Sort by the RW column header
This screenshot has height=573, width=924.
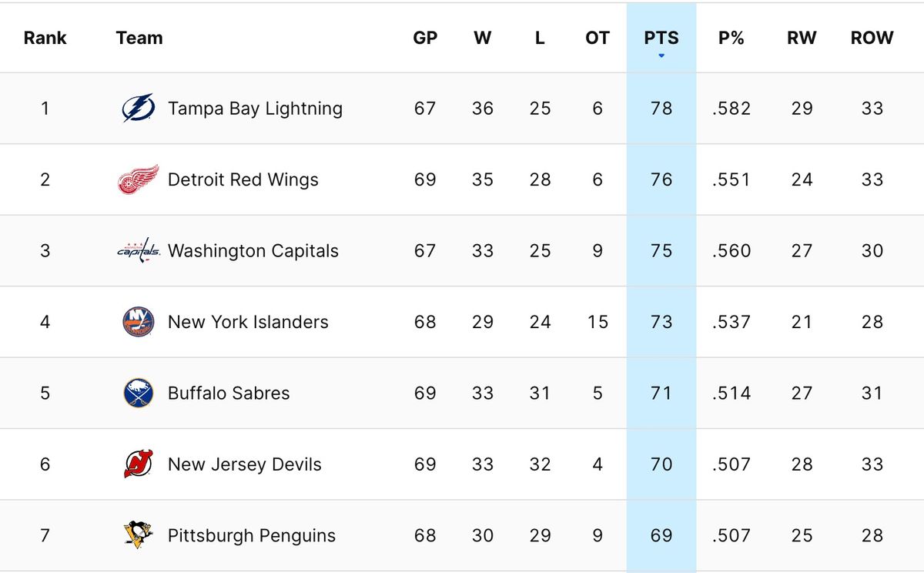(x=802, y=38)
